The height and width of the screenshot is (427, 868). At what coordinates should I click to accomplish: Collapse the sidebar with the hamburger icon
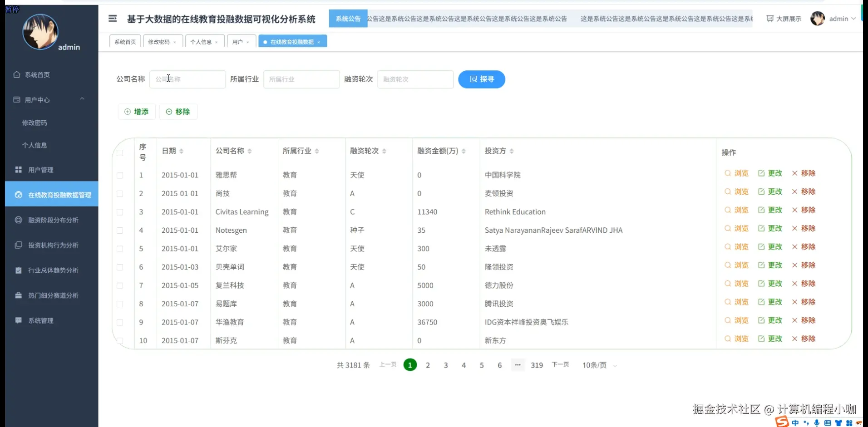point(112,19)
